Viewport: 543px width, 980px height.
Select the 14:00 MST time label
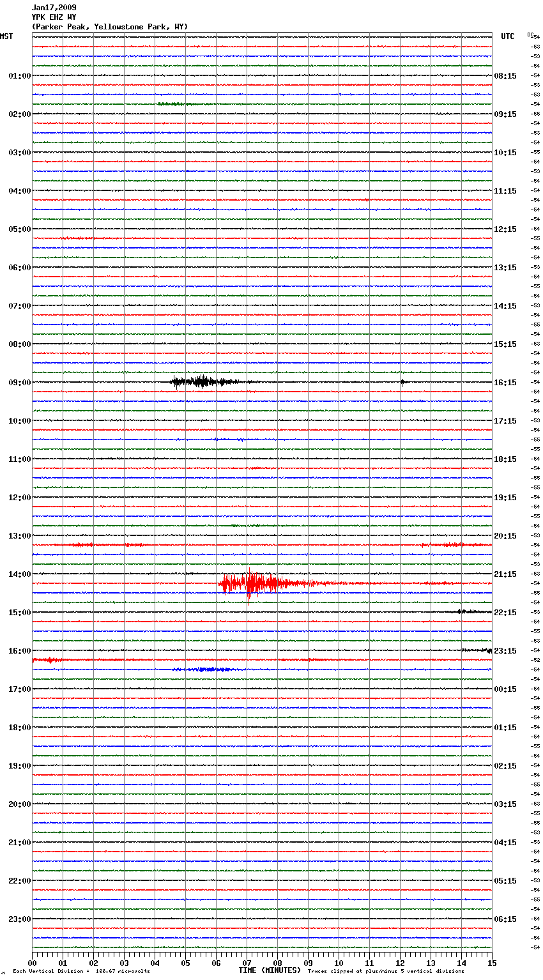point(20,574)
